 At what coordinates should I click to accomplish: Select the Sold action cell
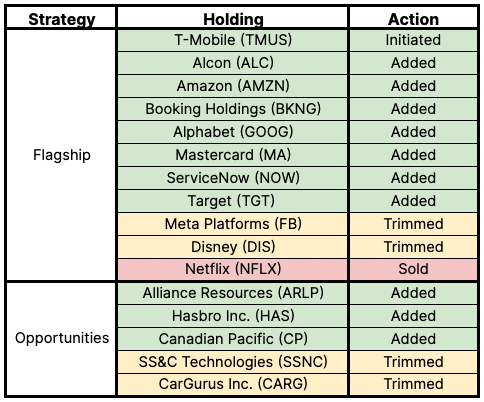(413, 269)
